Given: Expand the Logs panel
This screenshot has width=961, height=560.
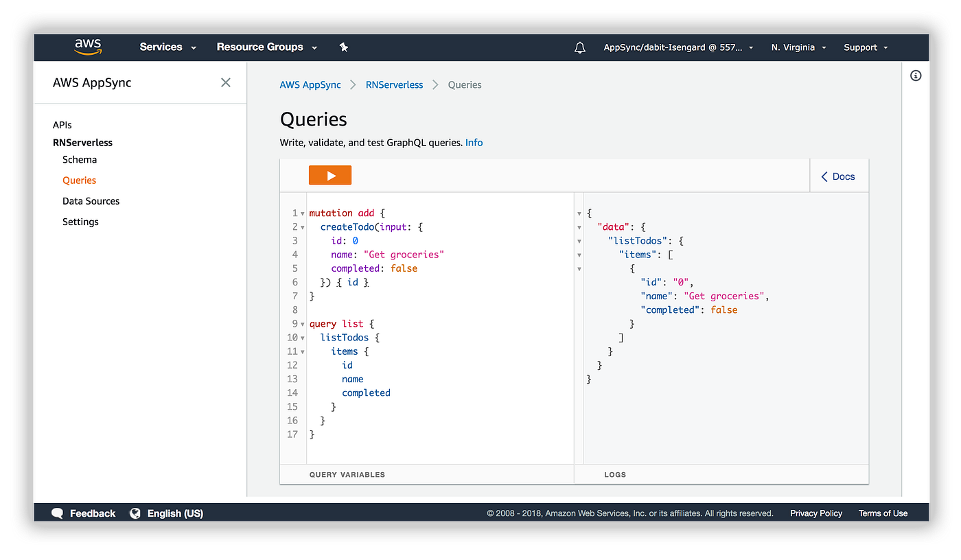Looking at the screenshot, I should [x=615, y=474].
